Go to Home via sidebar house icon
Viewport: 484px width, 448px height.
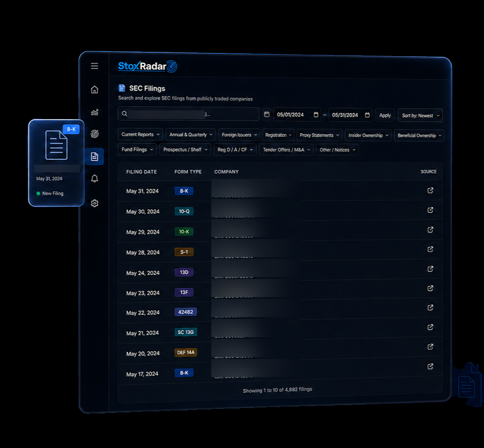(x=94, y=90)
